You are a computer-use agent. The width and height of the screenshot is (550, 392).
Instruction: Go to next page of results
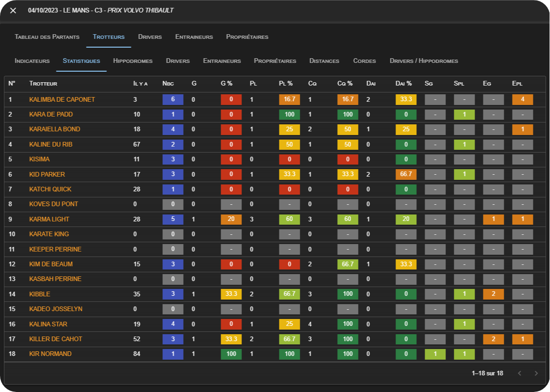point(536,373)
